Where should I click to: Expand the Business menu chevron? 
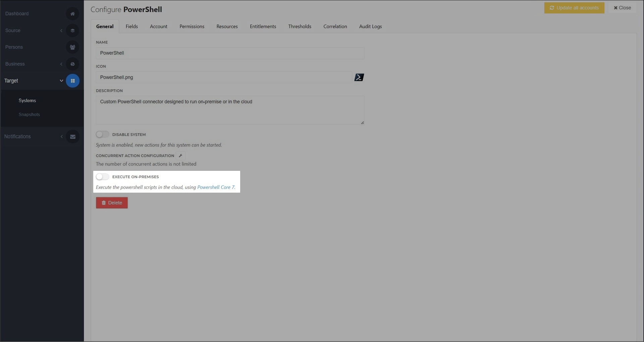[x=61, y=64]
